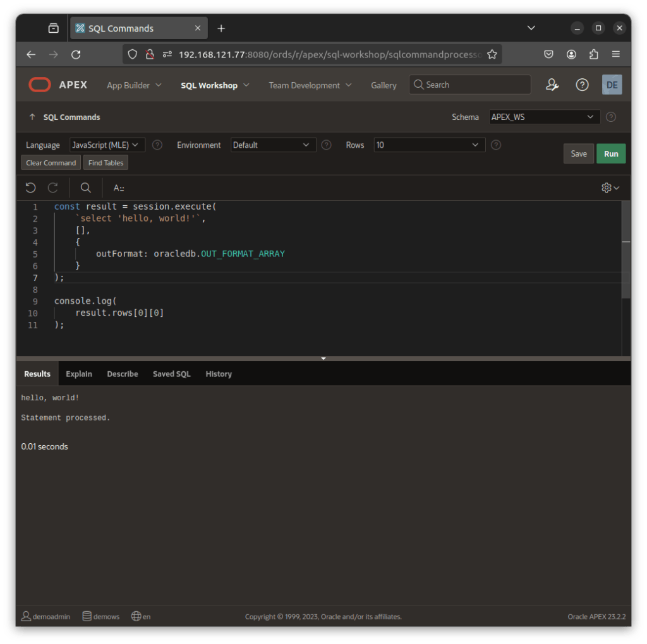Click the undo icon in editor toolbar
Screen dimensions: 647x644
point(30,188)
